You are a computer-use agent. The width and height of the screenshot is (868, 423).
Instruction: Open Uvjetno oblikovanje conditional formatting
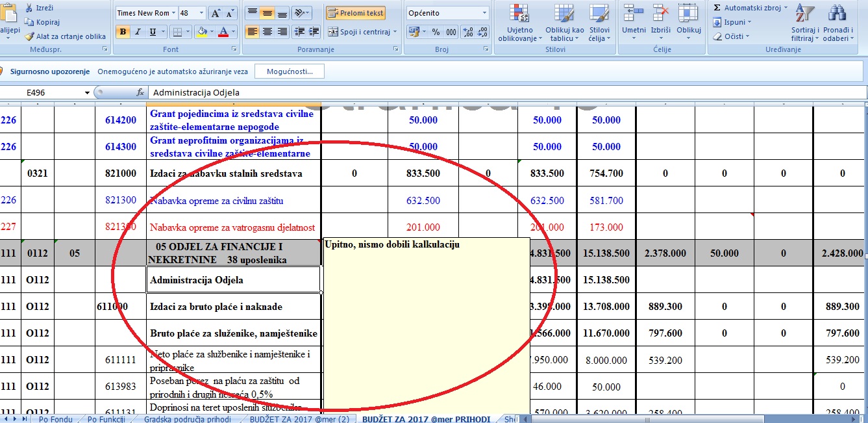519,23
